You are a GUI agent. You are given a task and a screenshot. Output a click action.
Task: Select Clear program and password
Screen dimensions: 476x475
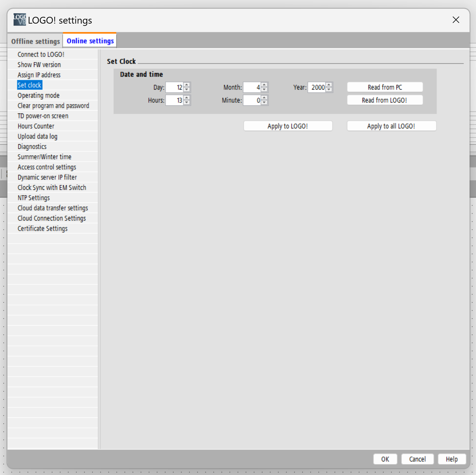click(53, 106)
